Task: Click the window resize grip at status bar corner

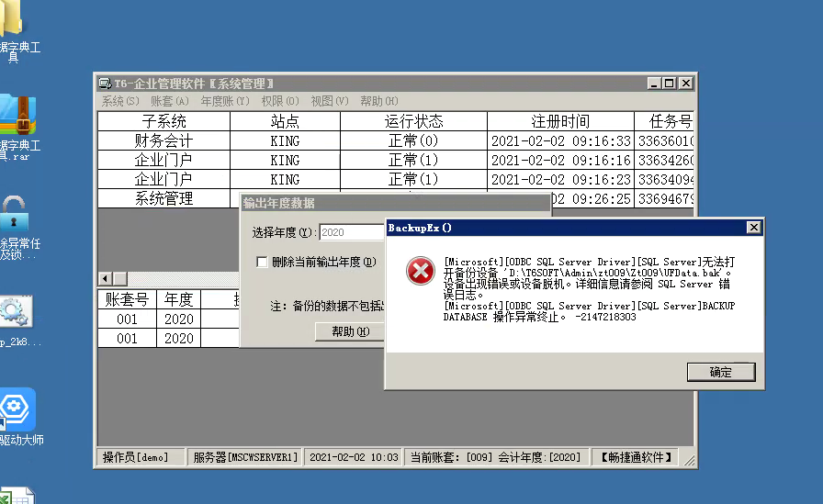Action: tap(689, 460)
